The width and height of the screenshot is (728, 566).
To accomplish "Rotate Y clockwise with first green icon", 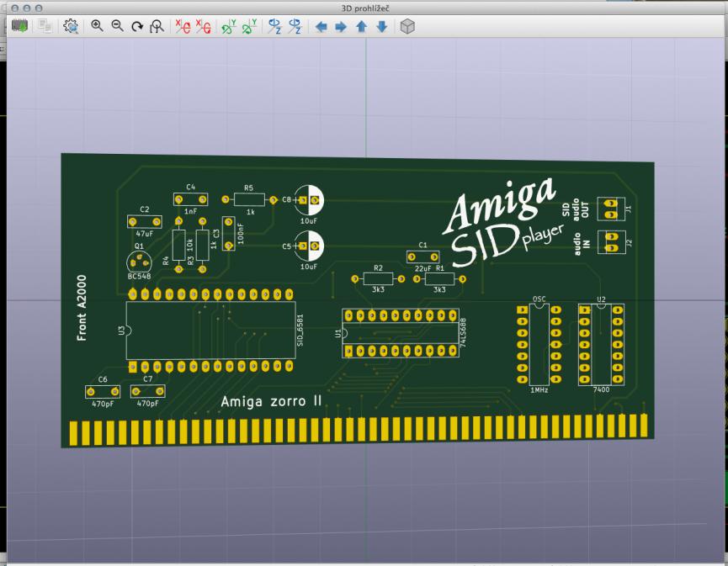I will coord(228,27).
